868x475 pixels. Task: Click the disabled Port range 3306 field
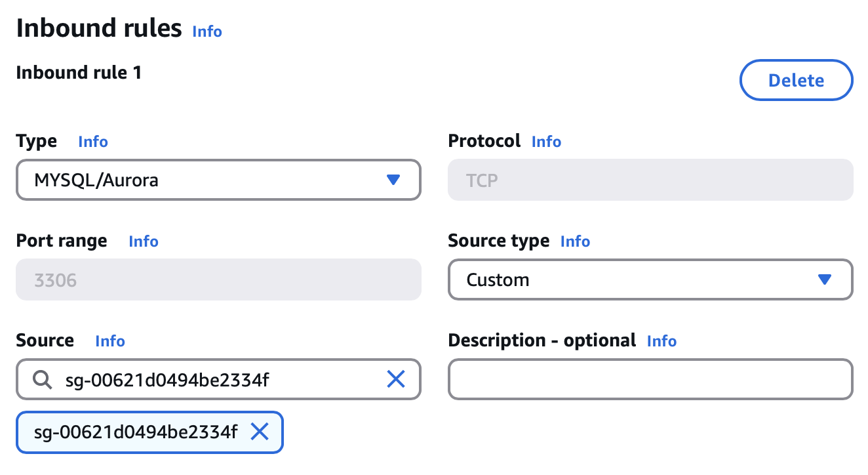pos(218,280)
